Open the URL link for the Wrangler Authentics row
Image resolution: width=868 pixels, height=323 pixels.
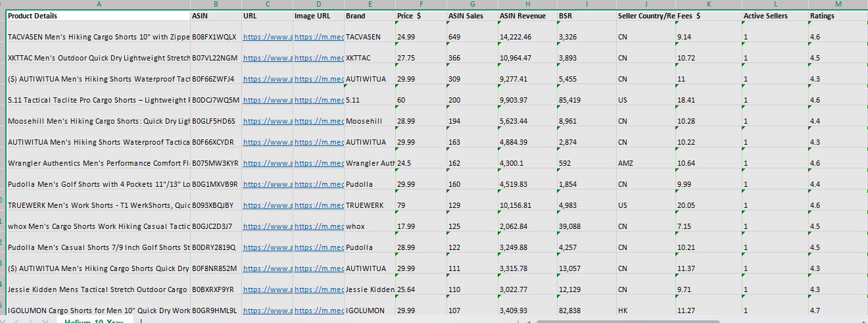(x=268, y=163)
